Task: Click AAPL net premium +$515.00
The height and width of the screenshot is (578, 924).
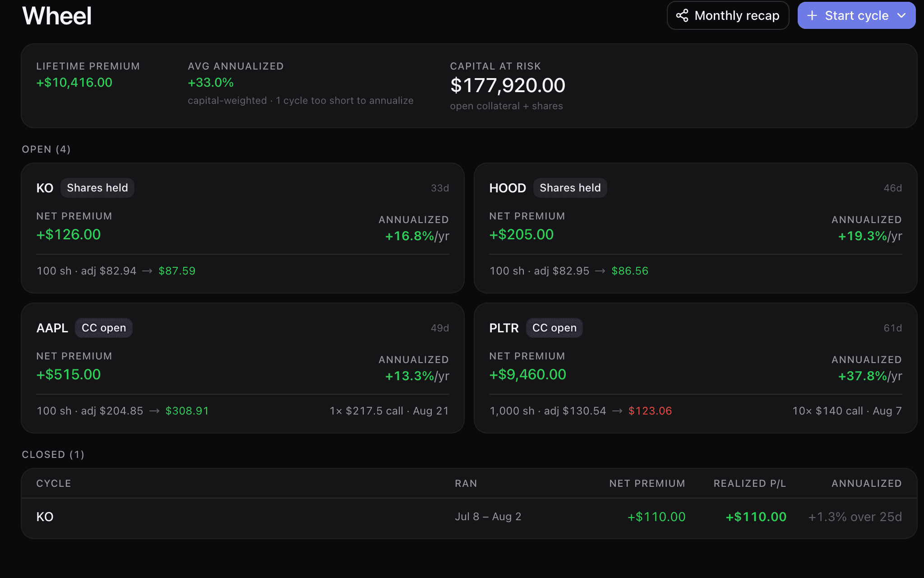Action: pos(69,374)
